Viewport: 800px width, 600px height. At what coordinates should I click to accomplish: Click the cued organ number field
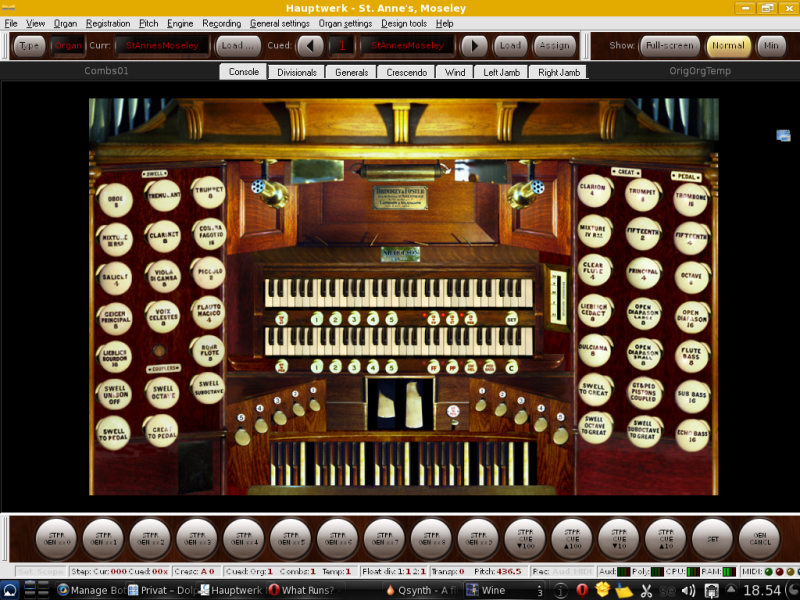pos(342,45)
